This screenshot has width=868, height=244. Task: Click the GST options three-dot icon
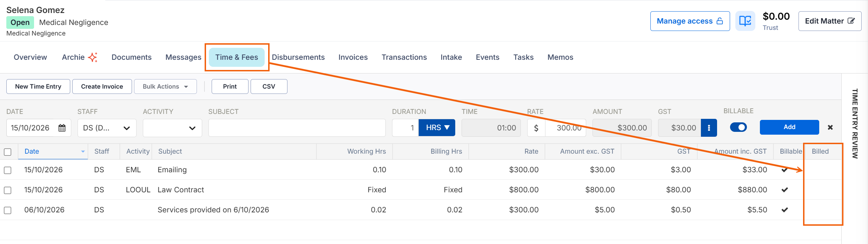point(709,128)
